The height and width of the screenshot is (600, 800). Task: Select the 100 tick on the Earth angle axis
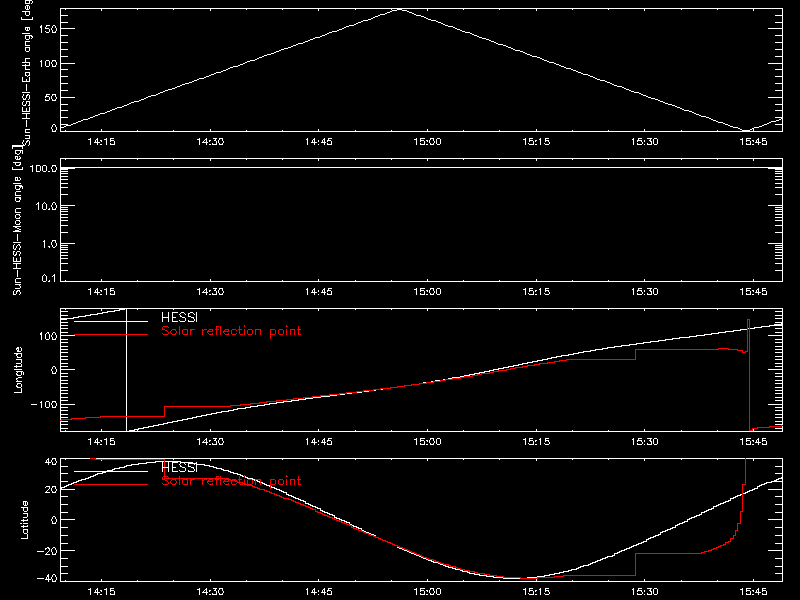pyautogui.click(x=47, y=64)
